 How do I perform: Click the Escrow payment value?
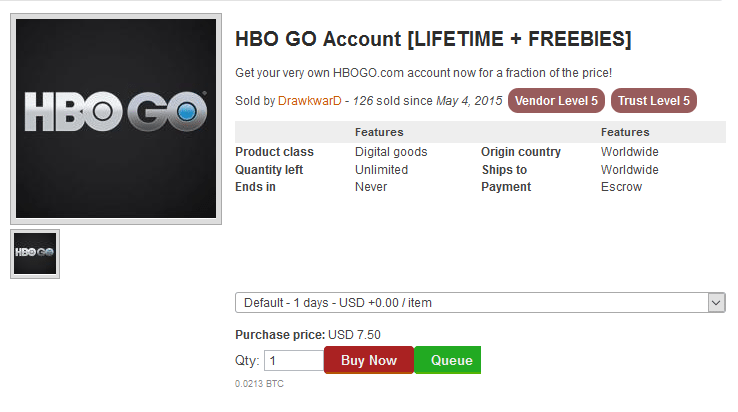coord(621,187)
